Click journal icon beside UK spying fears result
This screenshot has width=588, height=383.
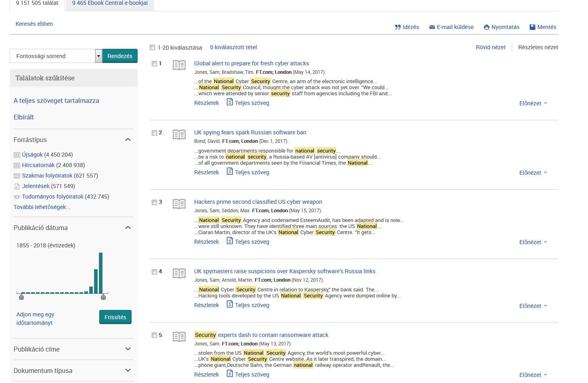(x=179, y=134)
